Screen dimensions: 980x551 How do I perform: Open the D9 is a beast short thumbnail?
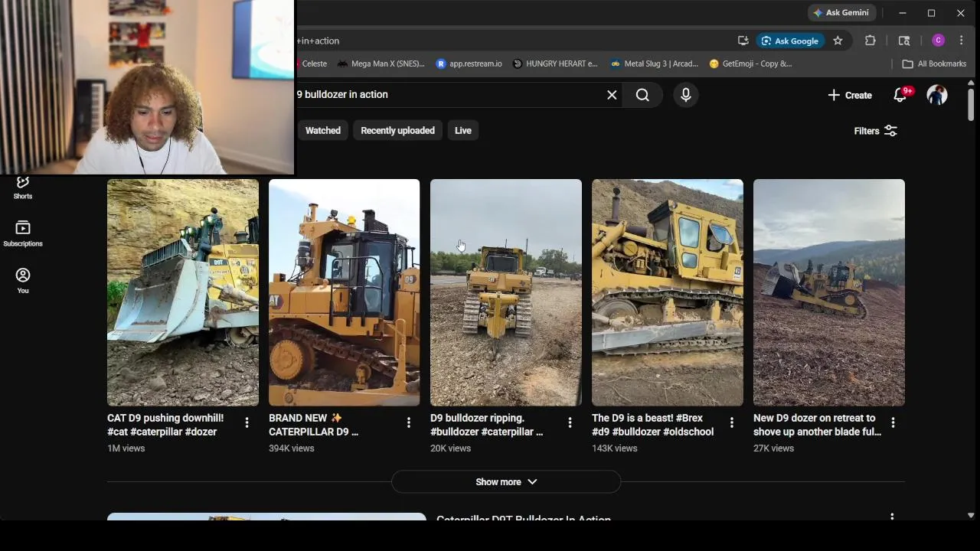tap(668, 292)
